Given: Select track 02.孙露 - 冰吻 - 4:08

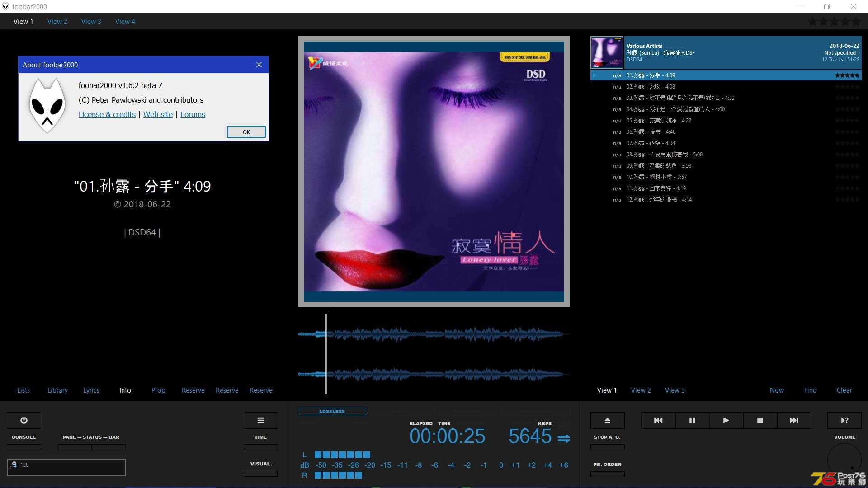Looking at the screenshot, I should click(726, 87).
